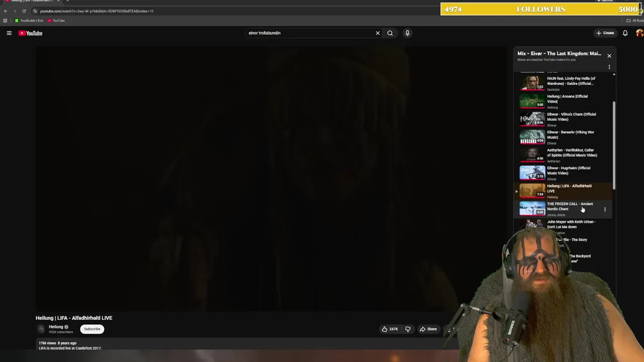Viewport: 644px width, 362px height.
Task: Reload the page in the browser
Action: tap(24, 11)
